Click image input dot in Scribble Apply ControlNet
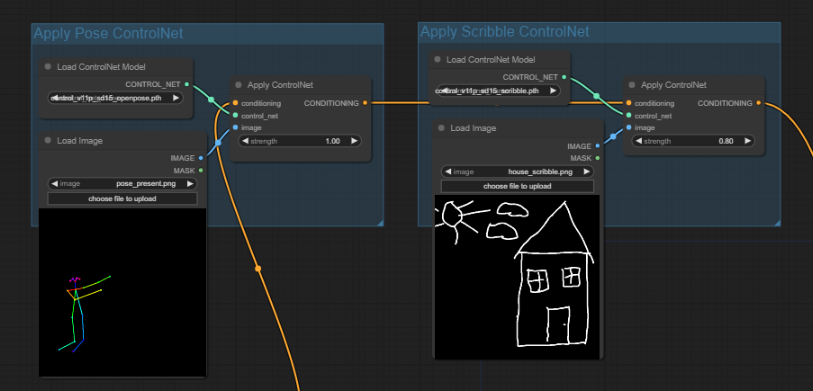The image size is (813, 391). pos(629,128)
